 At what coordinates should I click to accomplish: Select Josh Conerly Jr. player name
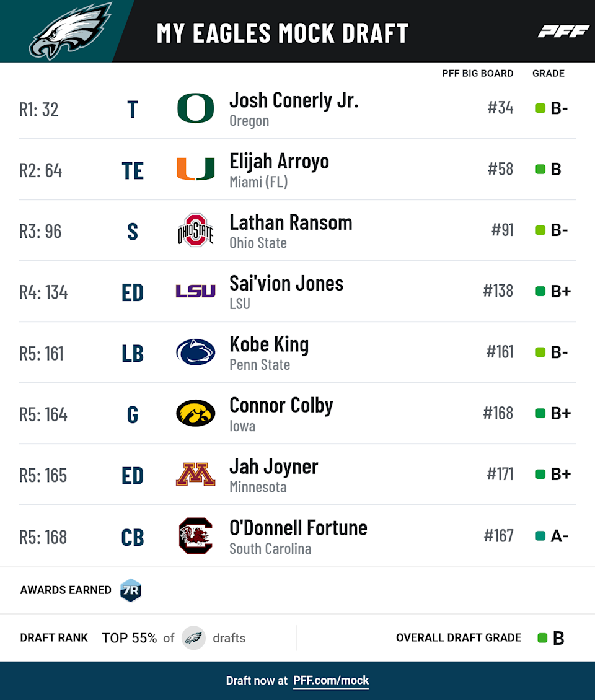[294, 100]
